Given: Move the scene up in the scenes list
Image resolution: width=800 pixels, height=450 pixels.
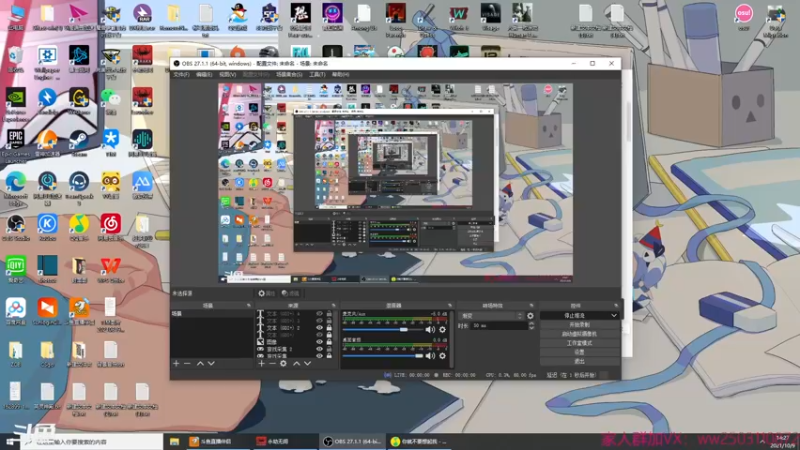Looking at the screenshot, I should (200, 363).
